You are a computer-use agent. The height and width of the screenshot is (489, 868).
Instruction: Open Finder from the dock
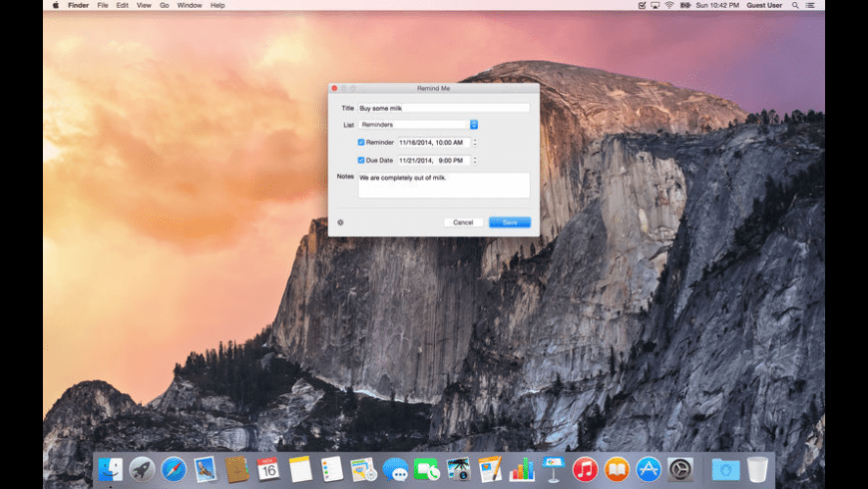[x=110, y=470]
